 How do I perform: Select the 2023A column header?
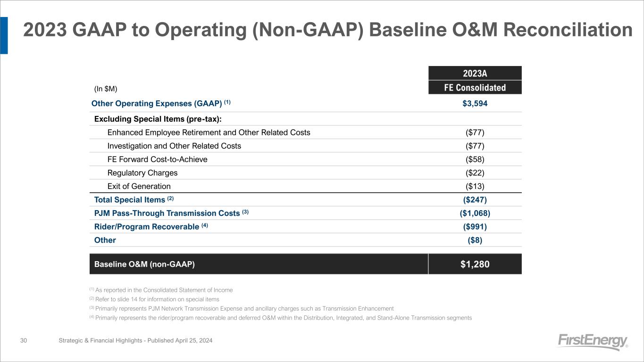point(475,73)
